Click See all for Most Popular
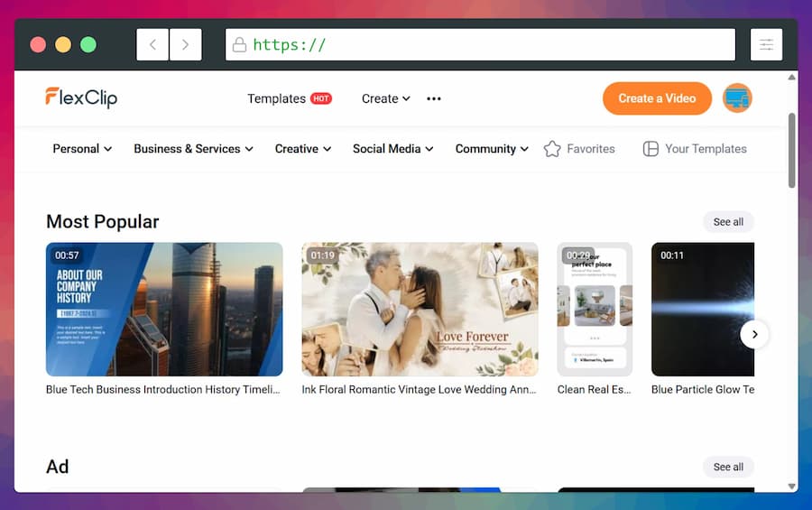The height and width of the screenshot is (510, 812). pos(728,222)
